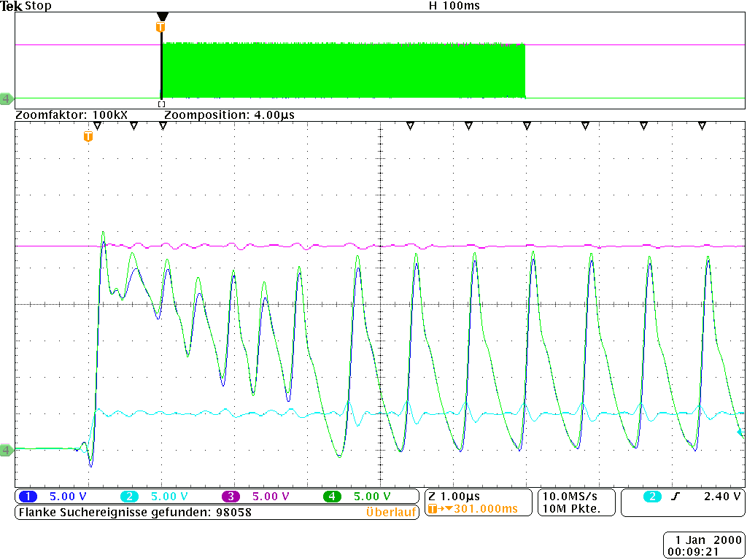Select the Zoomfaktor: 100kX readout
Image resolution: width=747 pixels, height=560 pixels.
coord(71,115)
